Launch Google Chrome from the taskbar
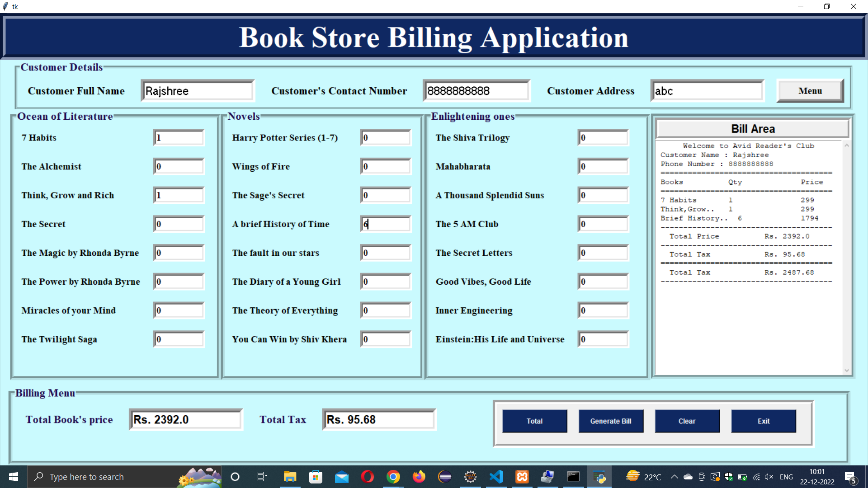Screen dimensions: 868x488 coord(393,477)
